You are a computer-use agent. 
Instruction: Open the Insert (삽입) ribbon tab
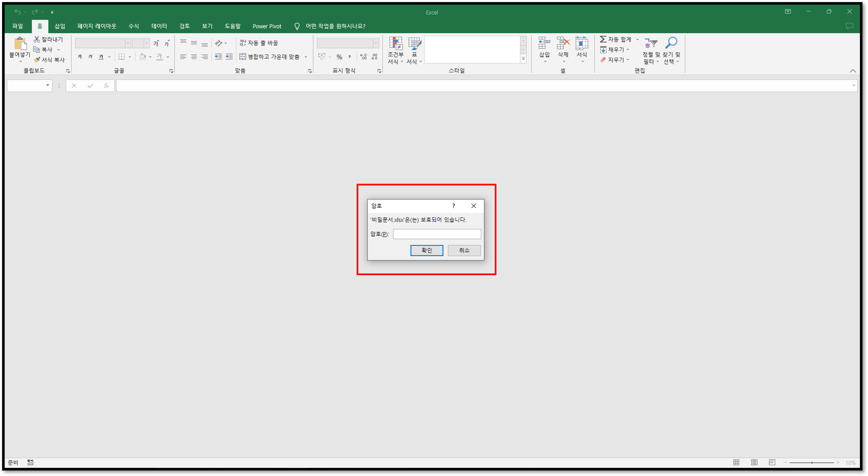(x=60, y=26)
